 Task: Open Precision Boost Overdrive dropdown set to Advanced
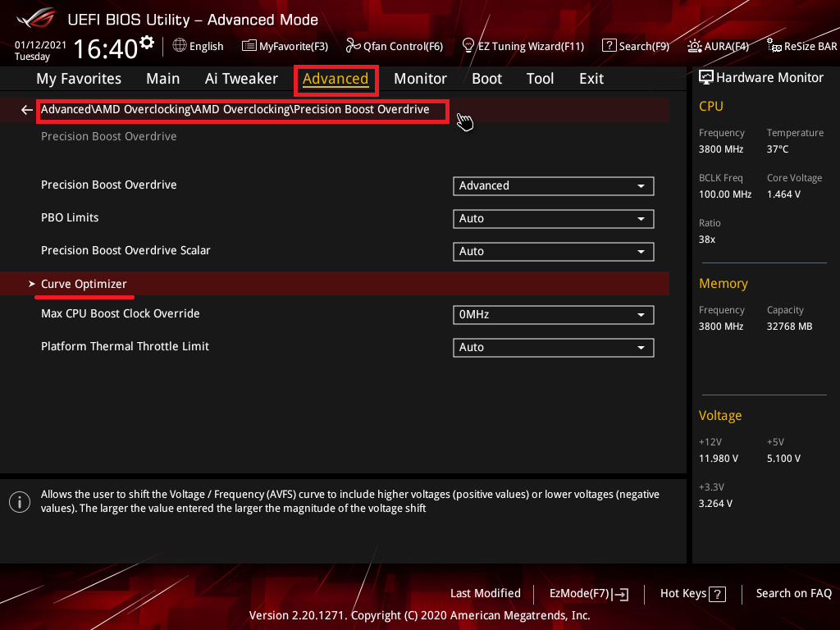pyautogui.click(x=554, y=186)
